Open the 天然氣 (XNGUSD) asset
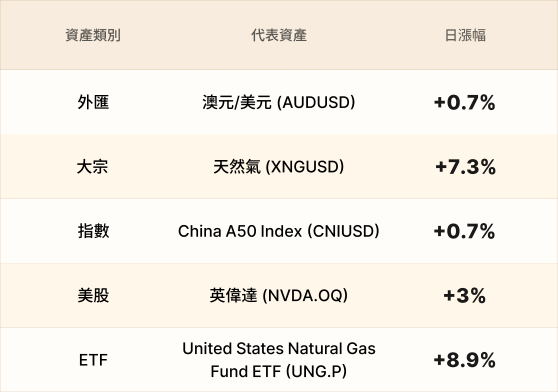The width and height of the screenshot is (558, 392). pos(278,166)
